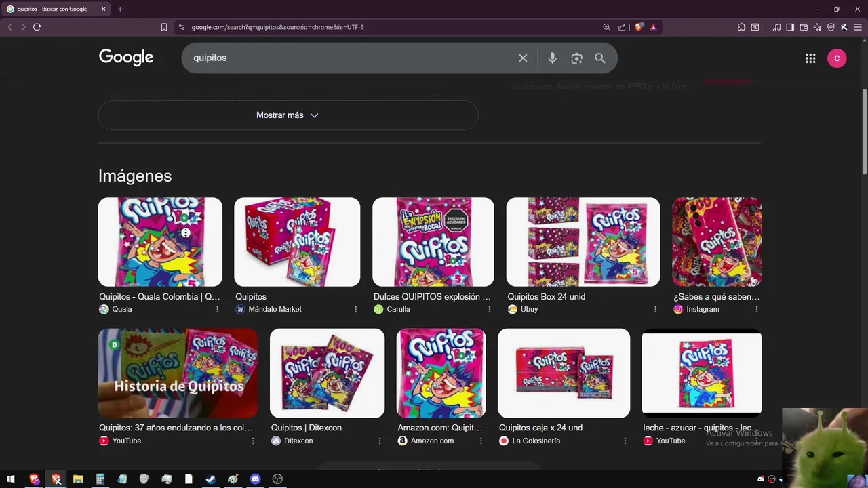The width and height of the screenshot is (868, 488).
Task: Open File Explorer from the taskbar
Action: [x=78, y=479]
